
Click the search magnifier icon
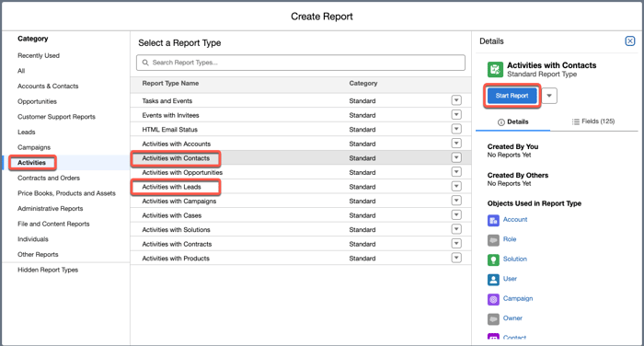145,63
